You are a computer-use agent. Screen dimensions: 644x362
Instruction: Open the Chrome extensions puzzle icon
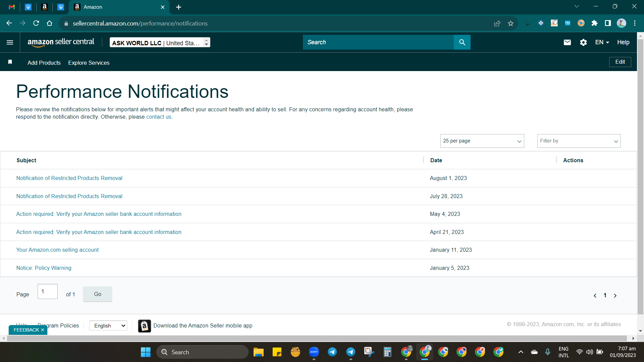point(594,23)
